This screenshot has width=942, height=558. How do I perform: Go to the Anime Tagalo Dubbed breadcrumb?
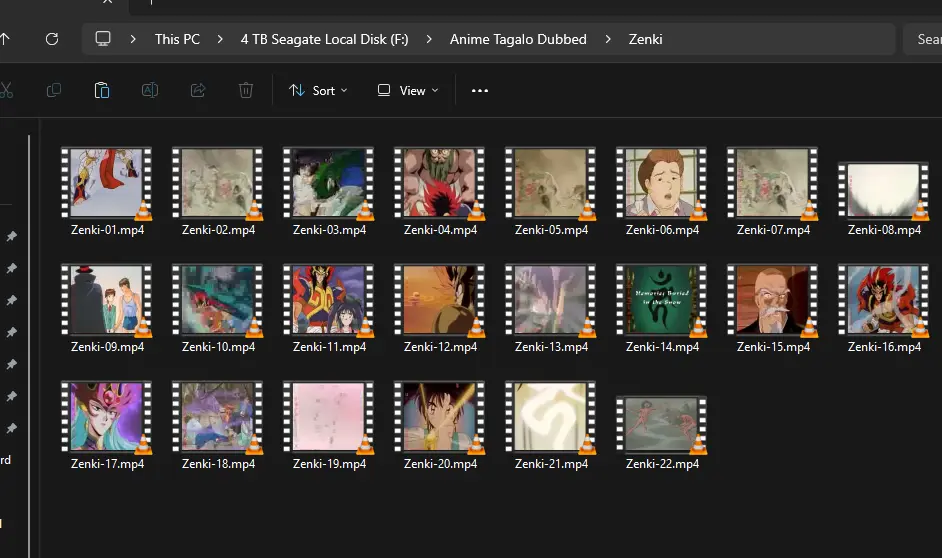(x=518, y=39)
